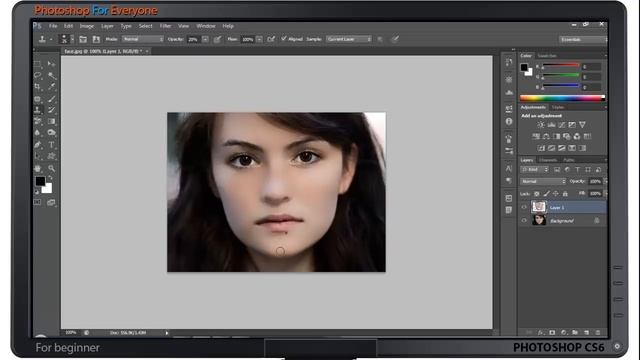640x360 pixels.
Task: Open the layer blend mode Normal dropdown
Action: point(543,181)
